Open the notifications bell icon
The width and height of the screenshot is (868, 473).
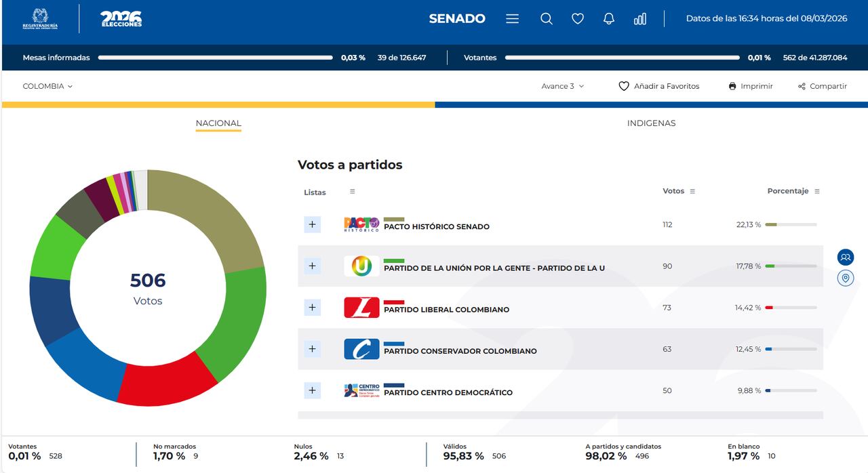[x=608, y=19]
